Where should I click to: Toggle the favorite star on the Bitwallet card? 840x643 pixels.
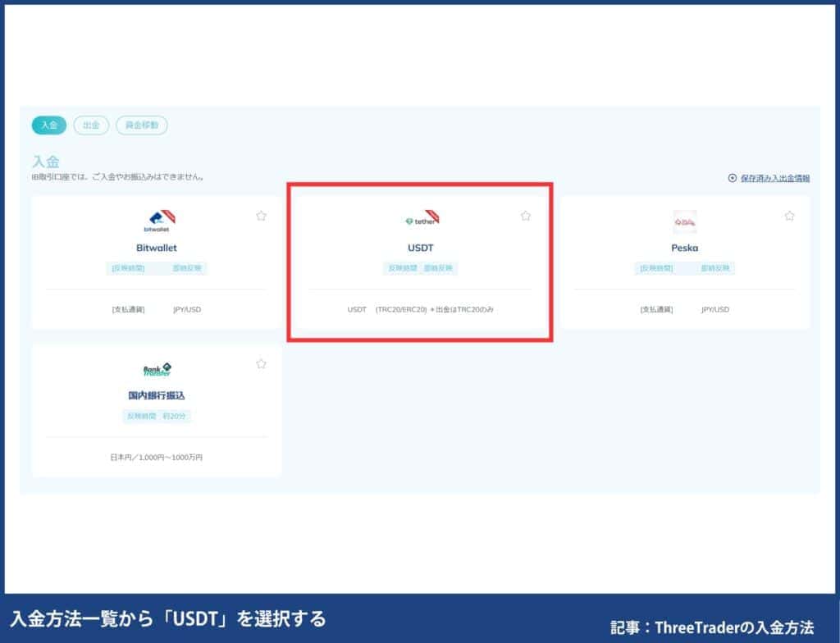pos(261,216)
